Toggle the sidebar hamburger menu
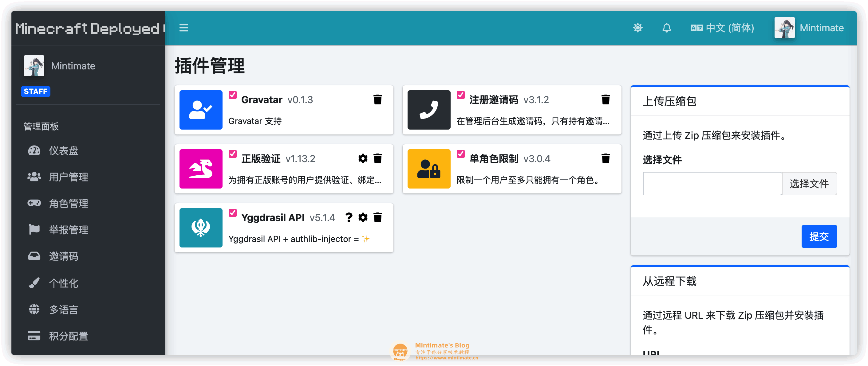Viewport: 868px width, 366px height. click(x=183, y=28)
